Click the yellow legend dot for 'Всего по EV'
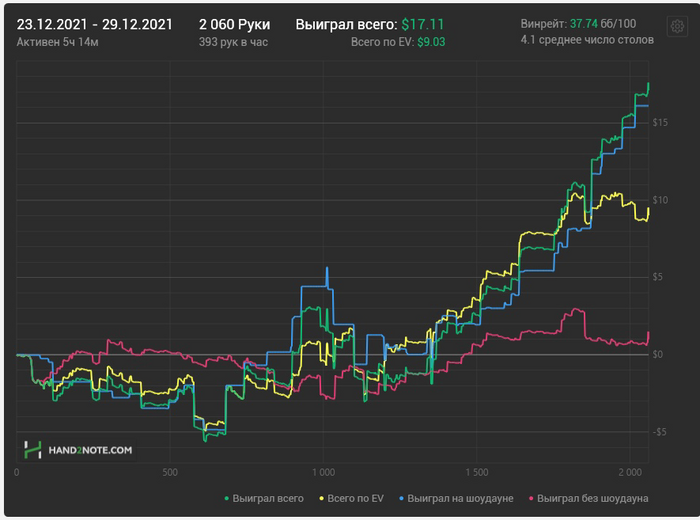The height and width of the screenshot is (520, 700). [321, 498]
